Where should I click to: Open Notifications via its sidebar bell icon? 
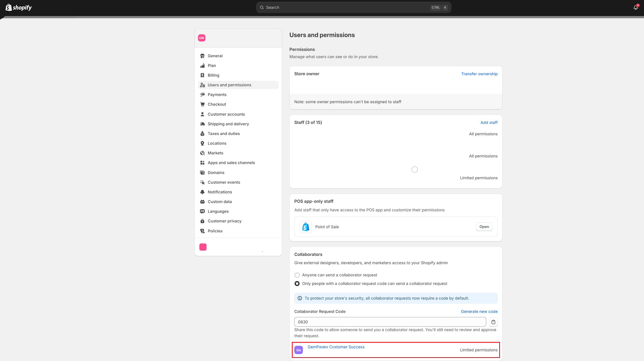[x=203, y=192]
